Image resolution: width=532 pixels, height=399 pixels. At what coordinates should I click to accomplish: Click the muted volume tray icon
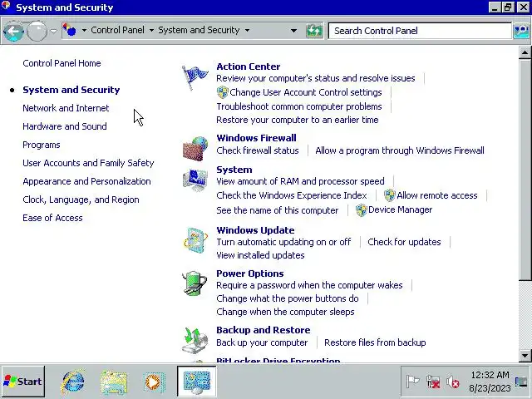452,382
